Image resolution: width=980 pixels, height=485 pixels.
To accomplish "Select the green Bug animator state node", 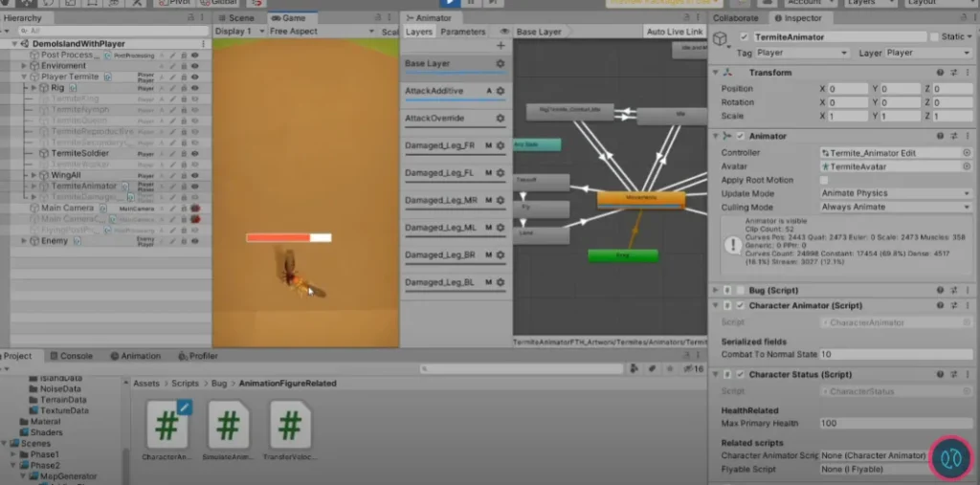I will (622, 255).
